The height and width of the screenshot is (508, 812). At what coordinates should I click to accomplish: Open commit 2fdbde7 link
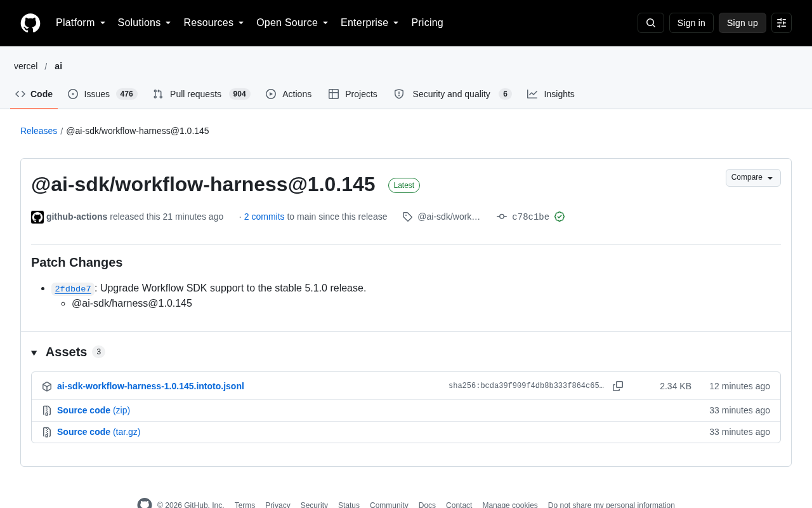click(73, 289)
